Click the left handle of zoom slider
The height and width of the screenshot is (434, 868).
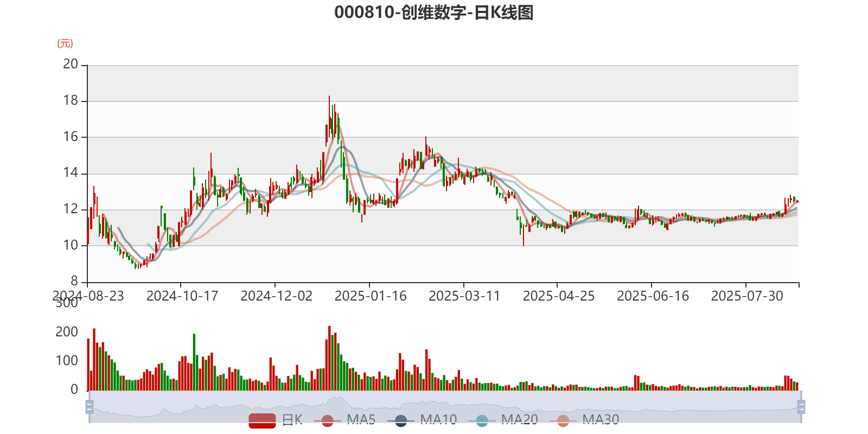point(90,406)
